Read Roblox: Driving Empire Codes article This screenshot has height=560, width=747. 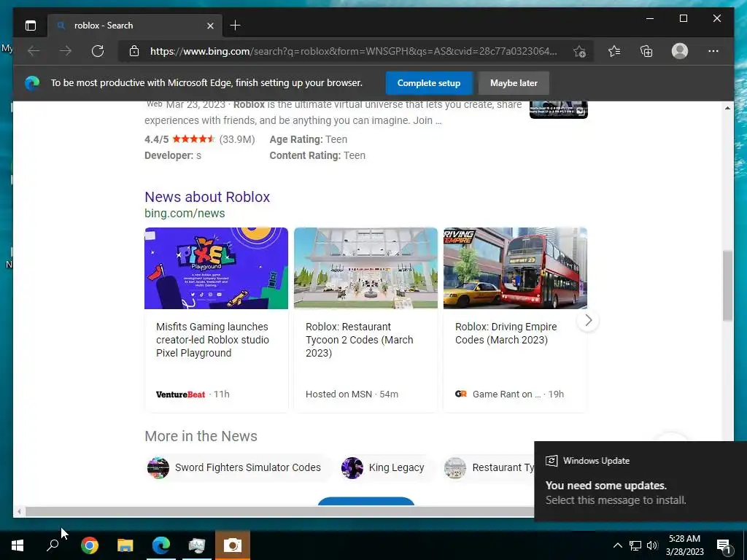coord(506,333)
